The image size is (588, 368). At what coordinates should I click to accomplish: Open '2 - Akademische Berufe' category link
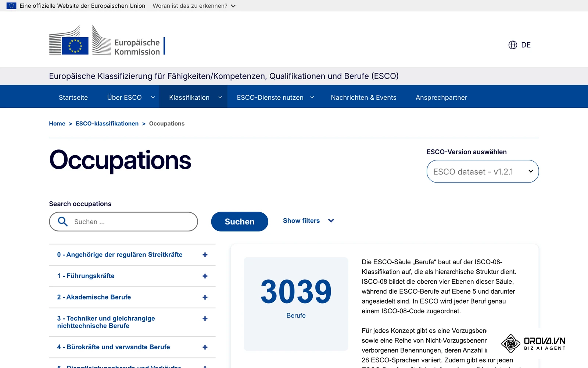(94, 297)
